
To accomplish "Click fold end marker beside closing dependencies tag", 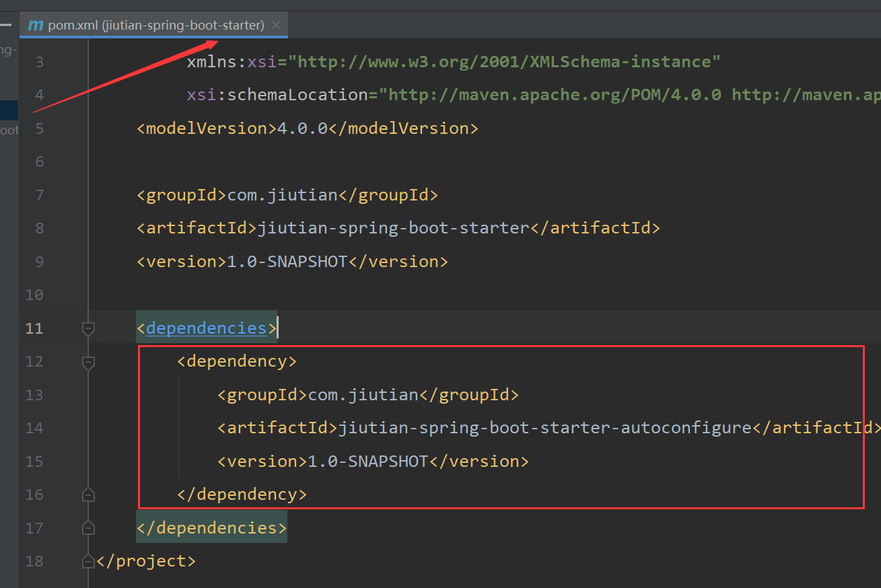I will point(87,527).
